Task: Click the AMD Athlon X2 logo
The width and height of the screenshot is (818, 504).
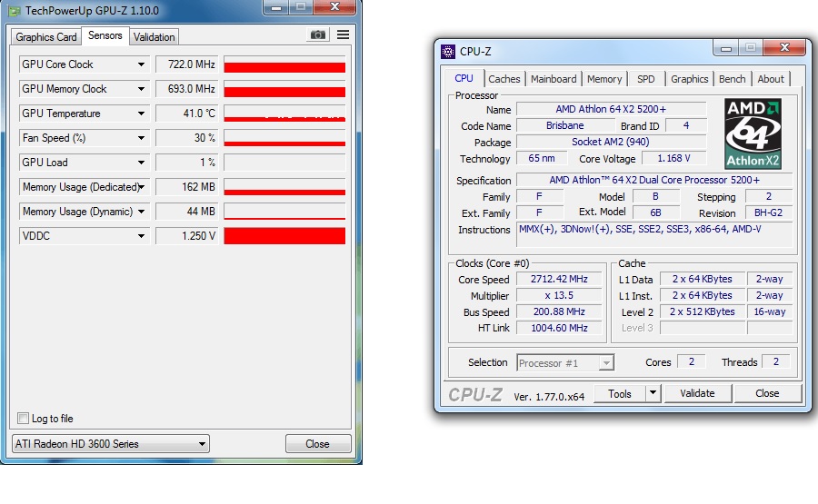Action: pyautogui.click(x=753, y=133)
